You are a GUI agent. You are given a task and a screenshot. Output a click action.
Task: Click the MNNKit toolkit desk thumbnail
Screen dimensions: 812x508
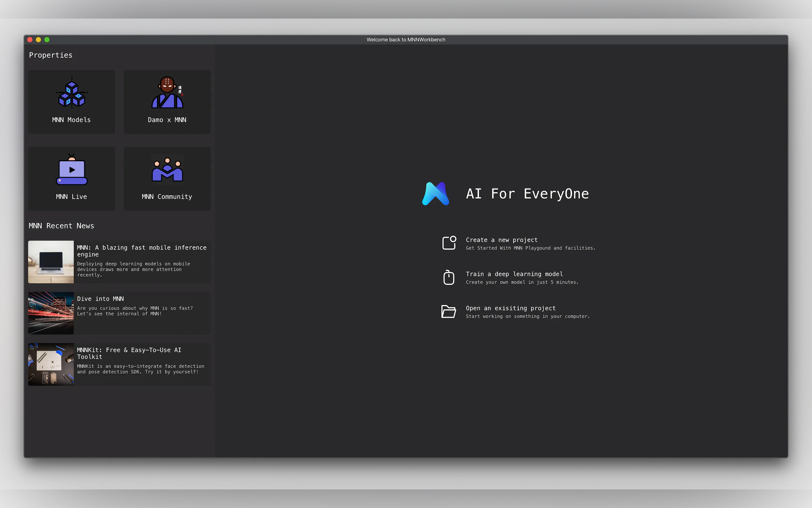pyautogui.click(x=51, y=364)
